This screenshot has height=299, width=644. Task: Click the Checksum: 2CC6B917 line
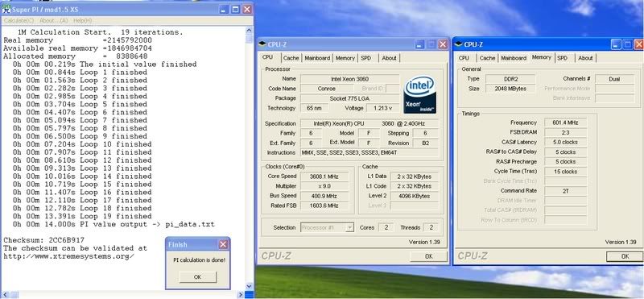coord(44,240)
